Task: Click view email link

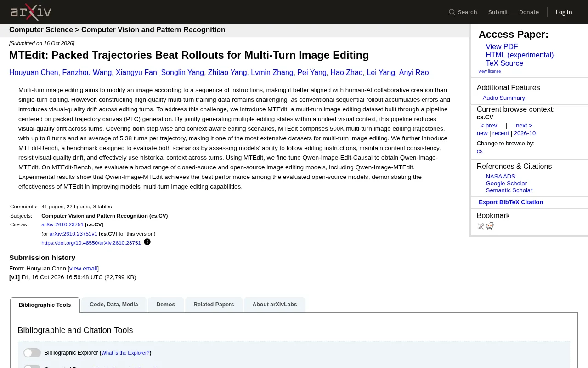Action: pyautogui.click(x=83, y=269)
